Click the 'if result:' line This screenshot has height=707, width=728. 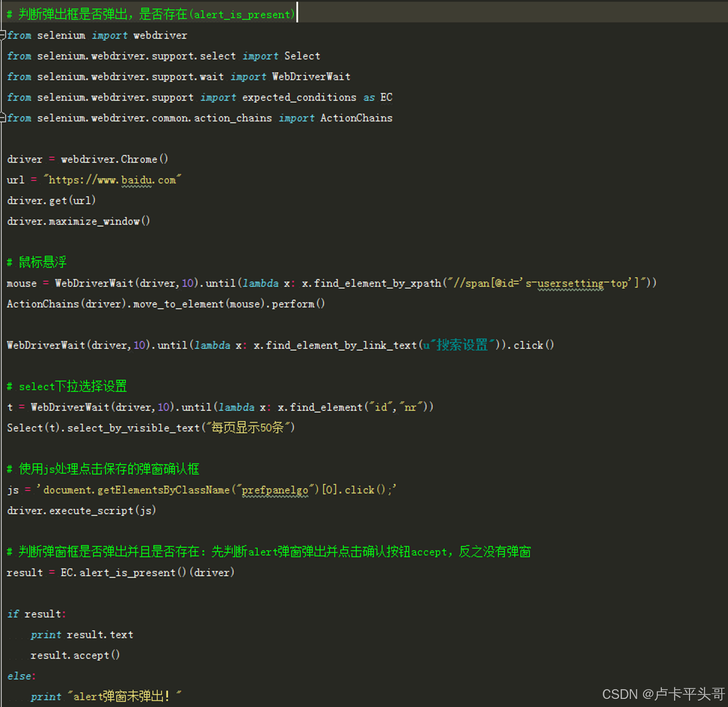tap(37, 614)
